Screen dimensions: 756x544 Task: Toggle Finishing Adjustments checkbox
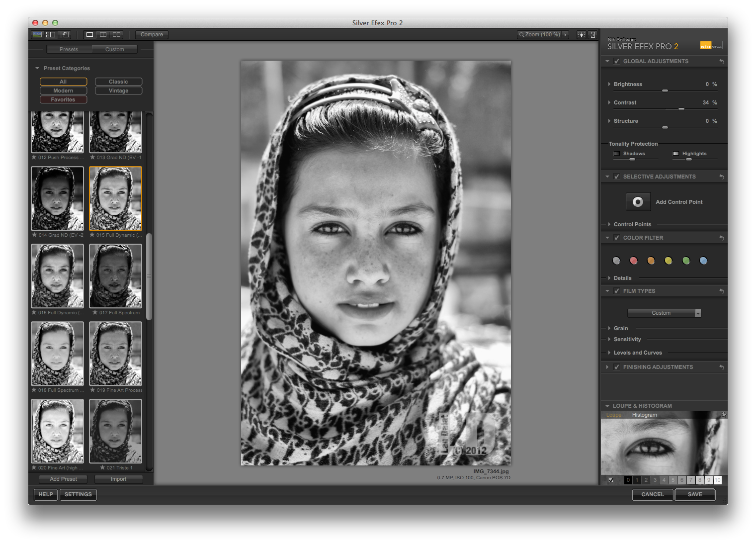coord(617,367)
